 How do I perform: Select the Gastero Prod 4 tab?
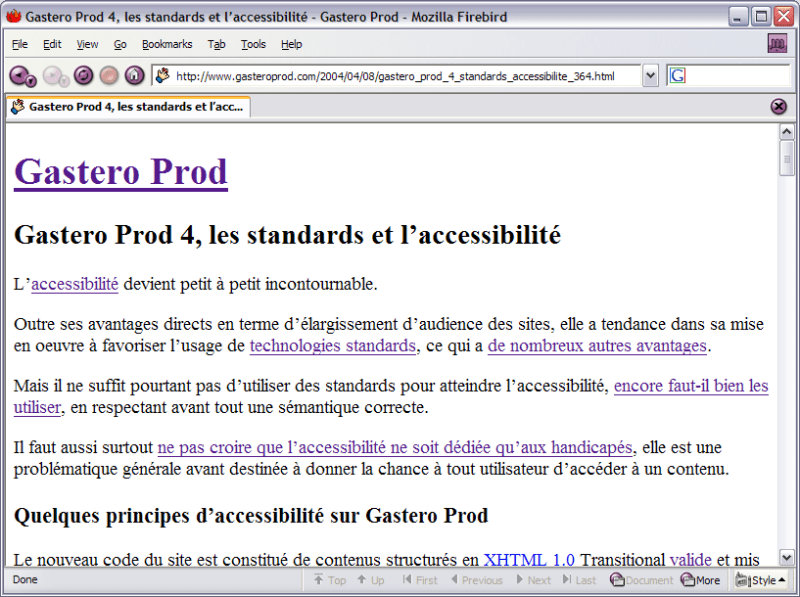tap(128, 107)
